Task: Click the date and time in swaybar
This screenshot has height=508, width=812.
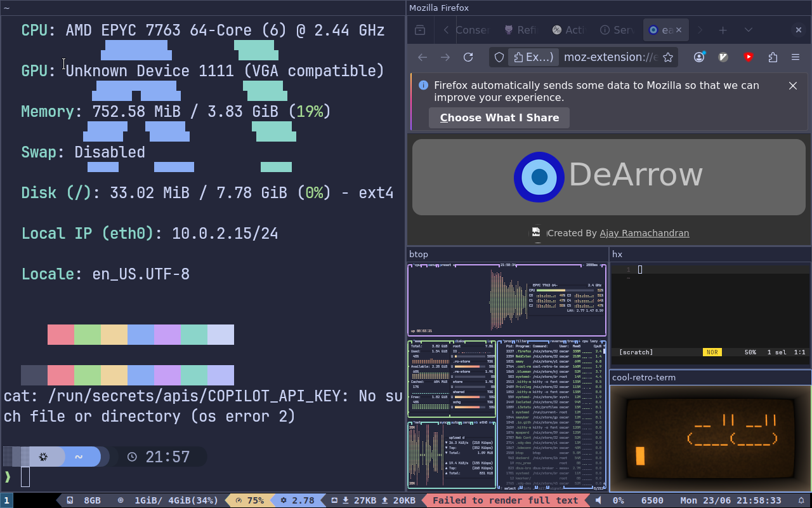Action: 731,500
